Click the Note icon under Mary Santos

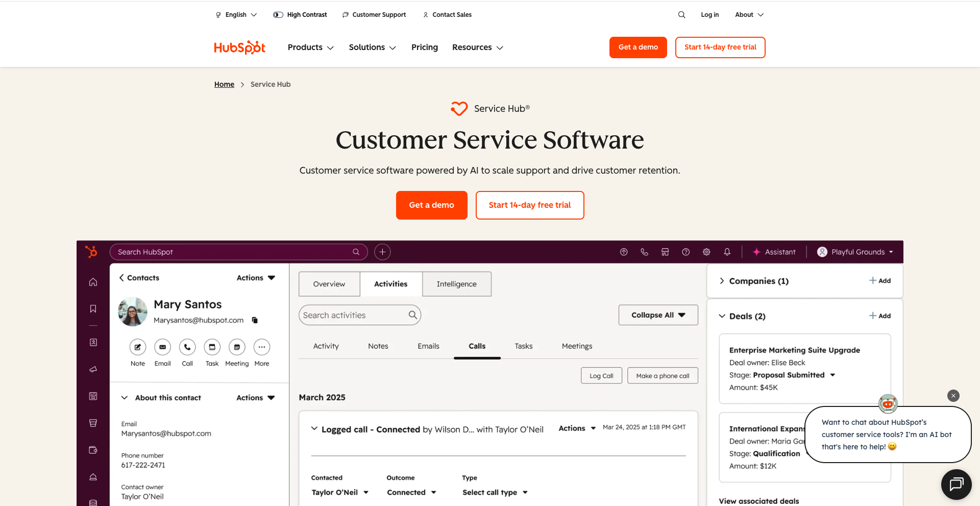click(x=138, y=347)
